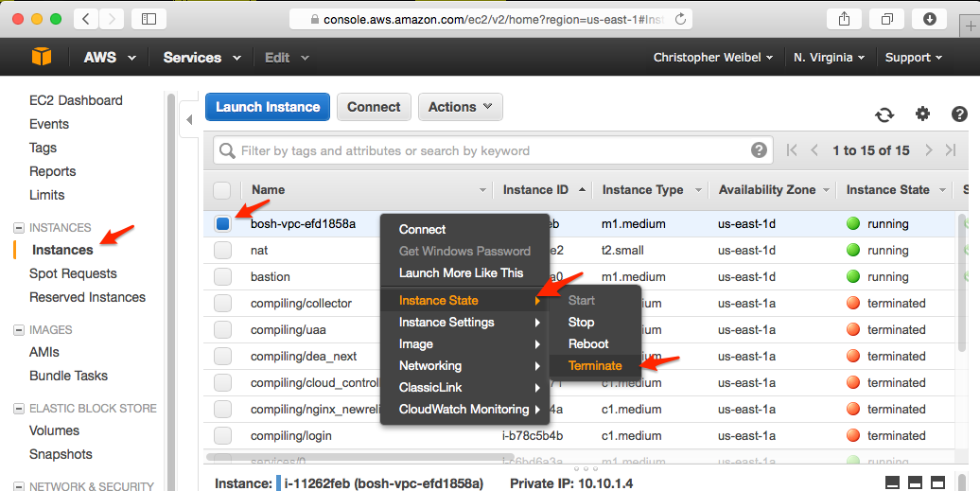Image resolution: width=980 pixels, height=491 pixels.
Task: Check the compiling/cloud_controller instance checkbox
Action: (x=222, y=383)
